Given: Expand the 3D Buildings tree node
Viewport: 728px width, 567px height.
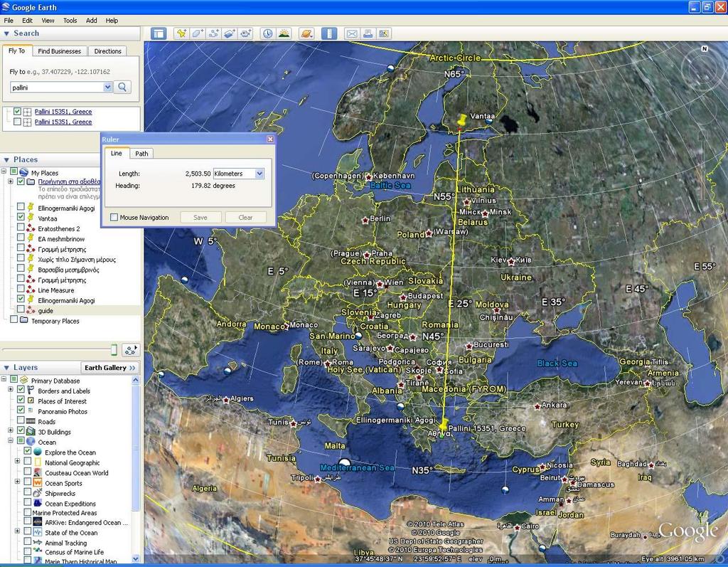Looking at the screenshot, I should pos(11,430).
